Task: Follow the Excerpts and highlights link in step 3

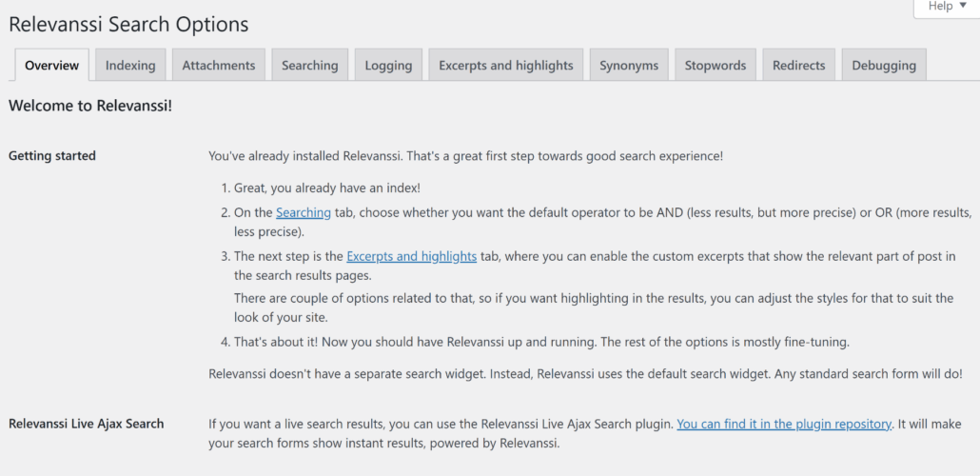Action: (411, 256)
